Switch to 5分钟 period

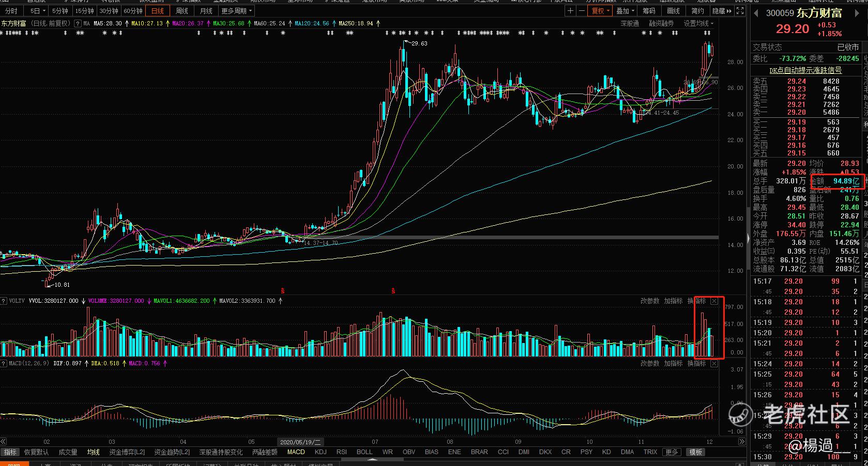pos(60,11)
